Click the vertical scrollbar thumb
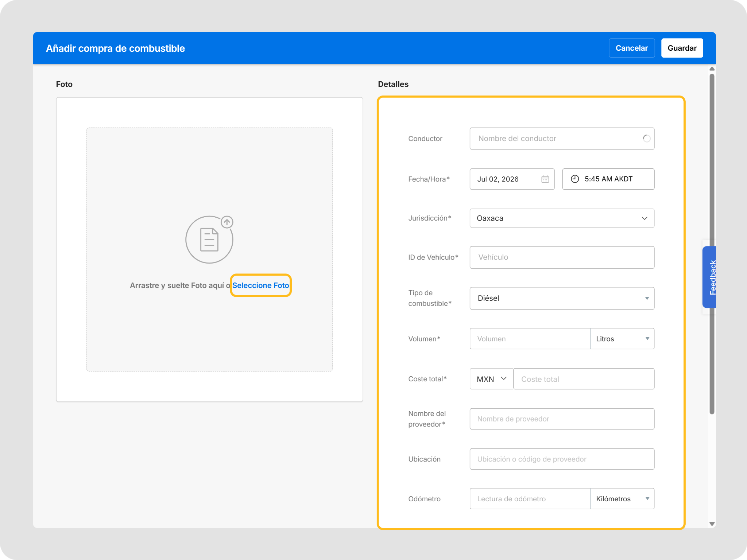This screenshot has height=560, width=747. (712, 244)
